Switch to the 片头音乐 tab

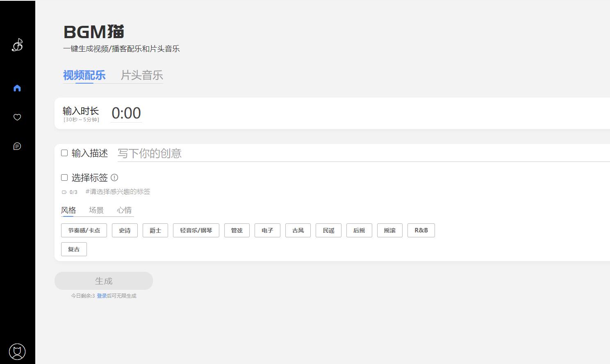click(142, 75)
